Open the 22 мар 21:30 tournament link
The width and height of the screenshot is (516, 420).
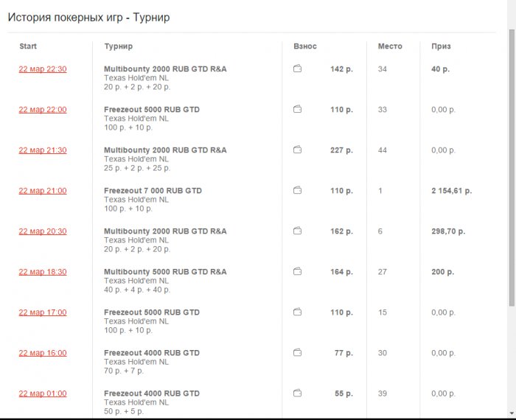[43, 150]
